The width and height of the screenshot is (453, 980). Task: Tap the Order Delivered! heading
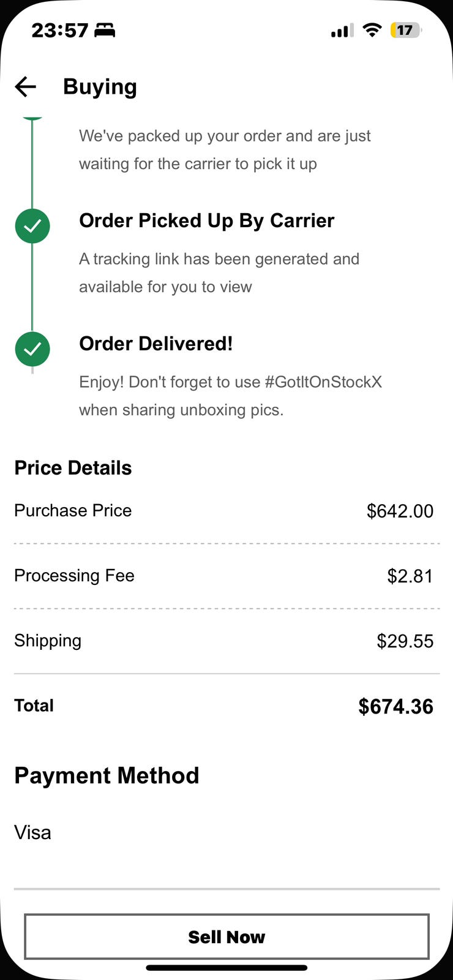(155, 344)
